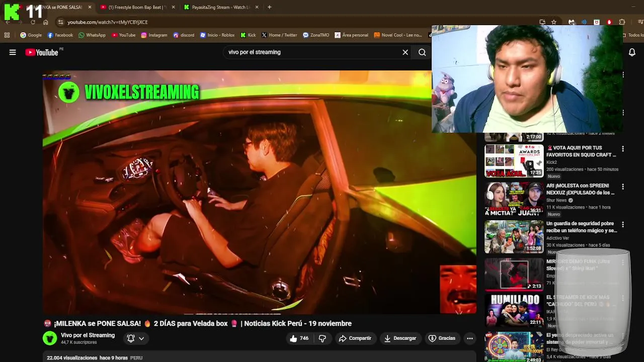This screenshot has height=362, width=644.
Task: Open the blue sound-waves extension
Action: [x=584, y=22]
